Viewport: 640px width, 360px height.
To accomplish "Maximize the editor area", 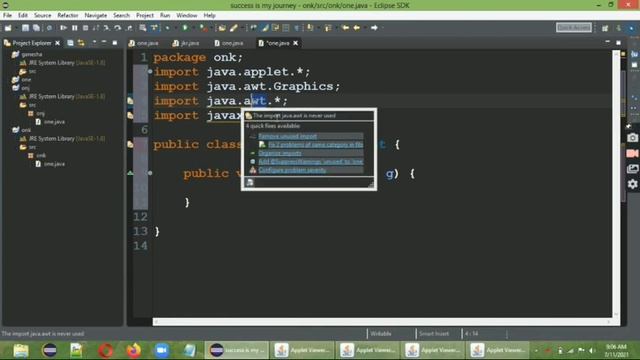I will 618,42.
